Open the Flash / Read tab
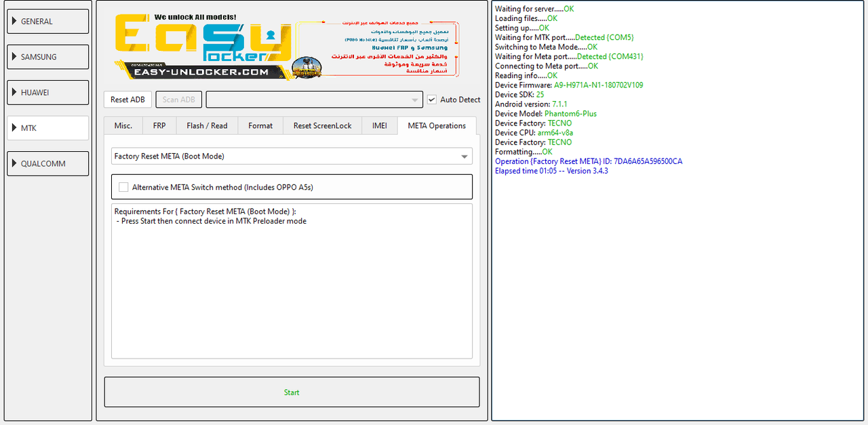868x425 pixels. (207, 125)
